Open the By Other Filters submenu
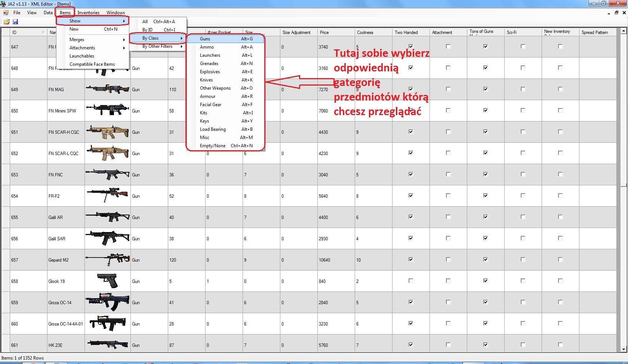This screenshot has width=628, height=364. (157, 46)
